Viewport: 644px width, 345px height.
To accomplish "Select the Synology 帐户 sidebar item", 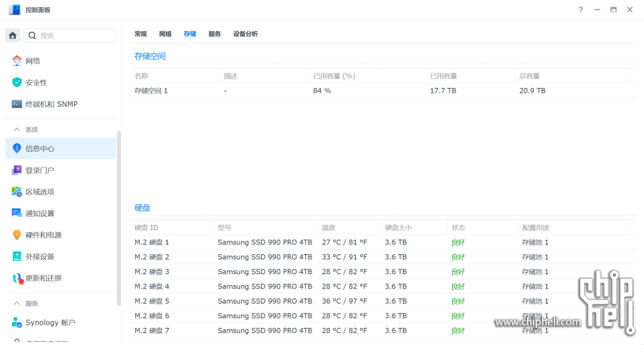I will click(50, 323).
